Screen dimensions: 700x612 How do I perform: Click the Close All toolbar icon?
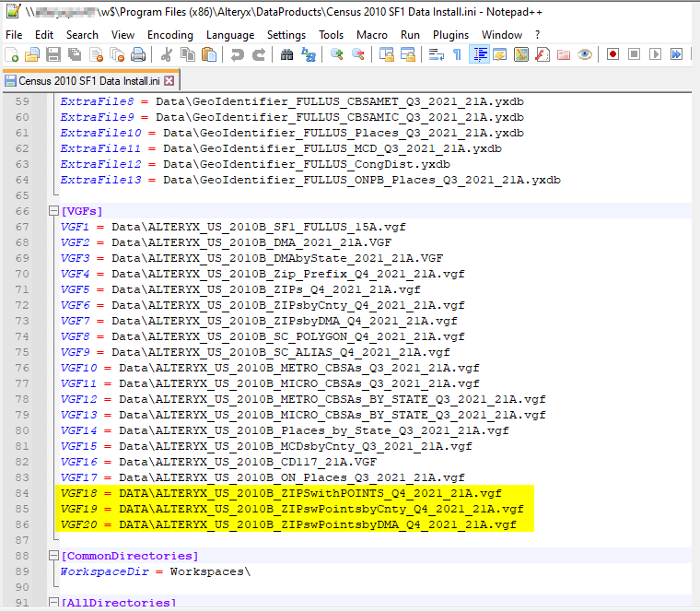[117, 55]
